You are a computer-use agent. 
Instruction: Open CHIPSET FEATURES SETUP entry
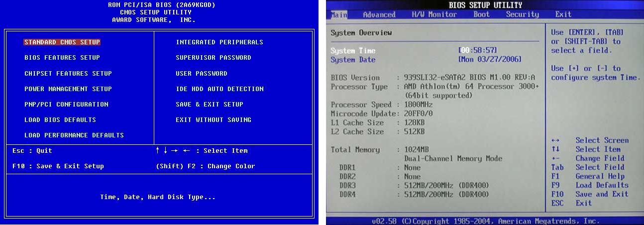point(68,74)
